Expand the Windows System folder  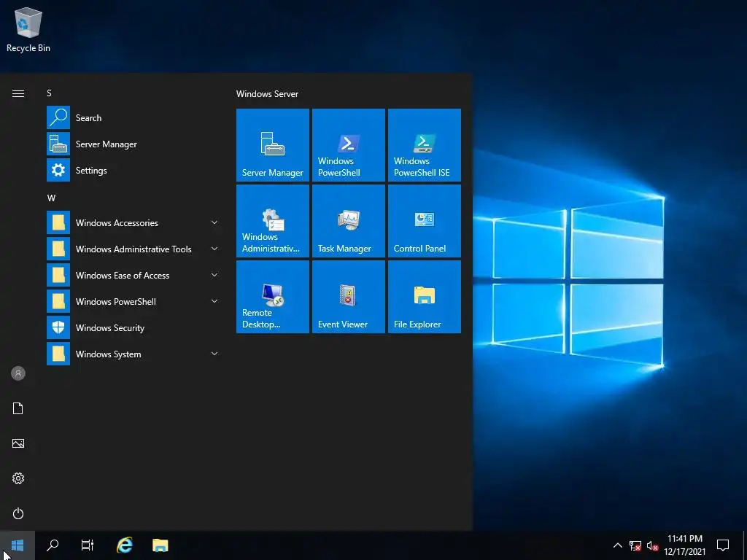click(133, 354)
